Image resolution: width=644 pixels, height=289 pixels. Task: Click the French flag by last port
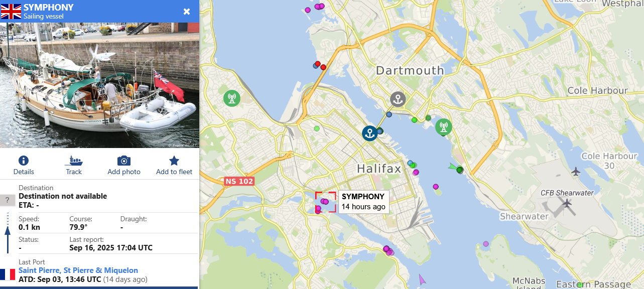(8, 274)
